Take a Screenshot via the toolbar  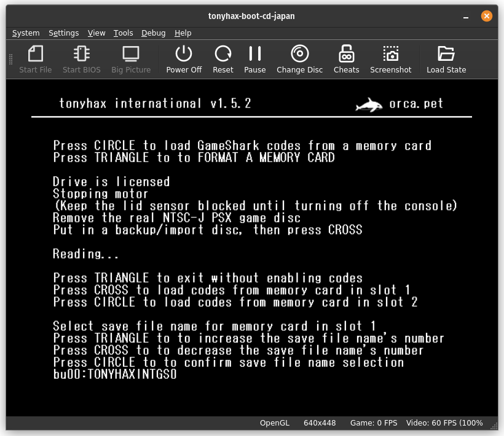(x=390, y=60)
